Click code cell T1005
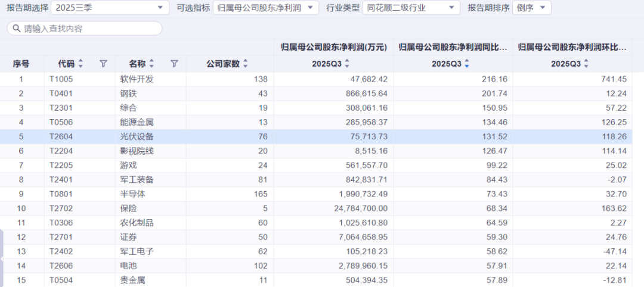This screenshot has width=644, height=287. (61, 79)
